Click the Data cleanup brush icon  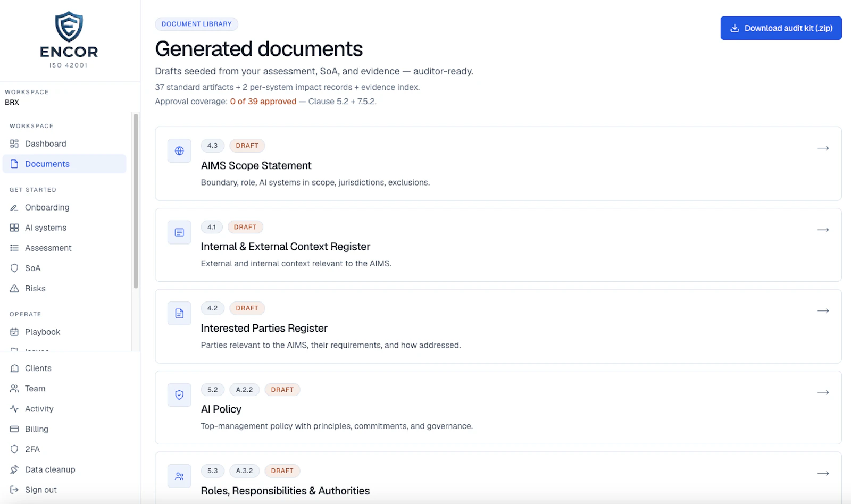pyautogui.click(x=14, y=469)
